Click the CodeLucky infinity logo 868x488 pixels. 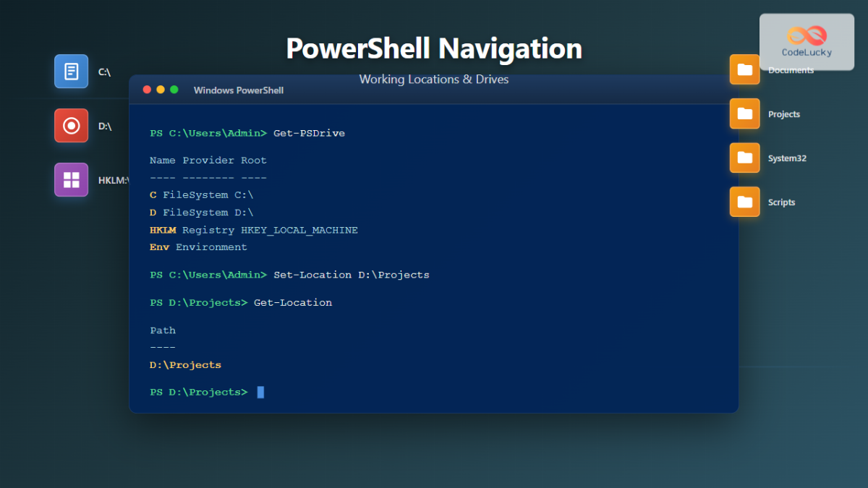click(x=806, y=35)
